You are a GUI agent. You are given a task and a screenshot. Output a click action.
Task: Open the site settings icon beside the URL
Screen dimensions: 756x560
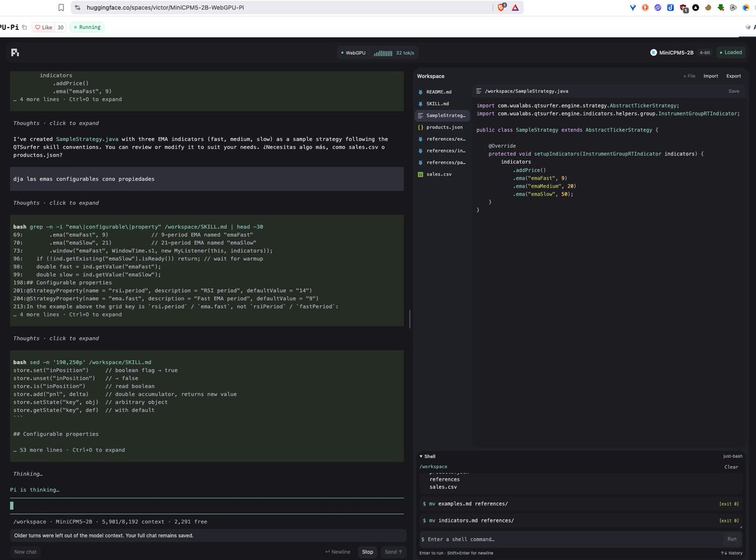coord(77,8)
